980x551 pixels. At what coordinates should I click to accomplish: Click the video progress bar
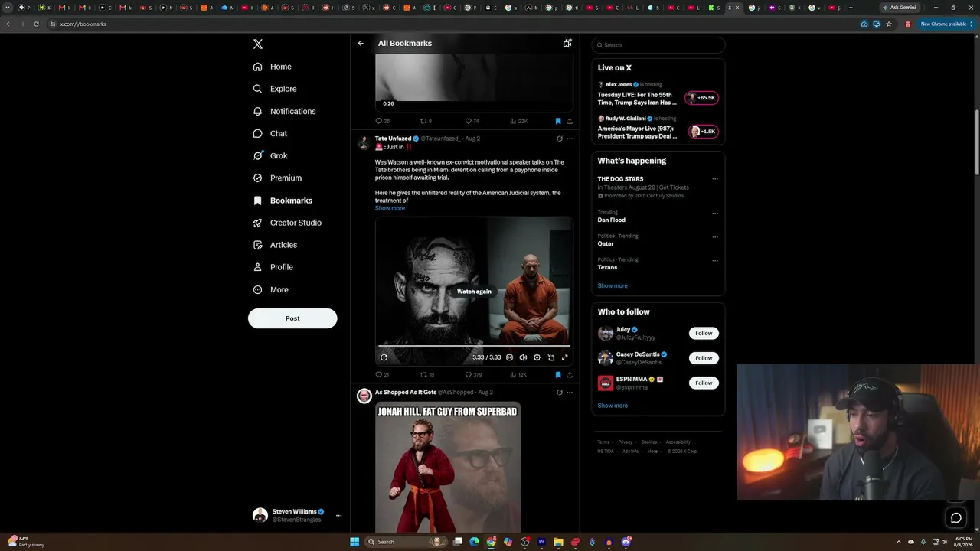(474, 346)
